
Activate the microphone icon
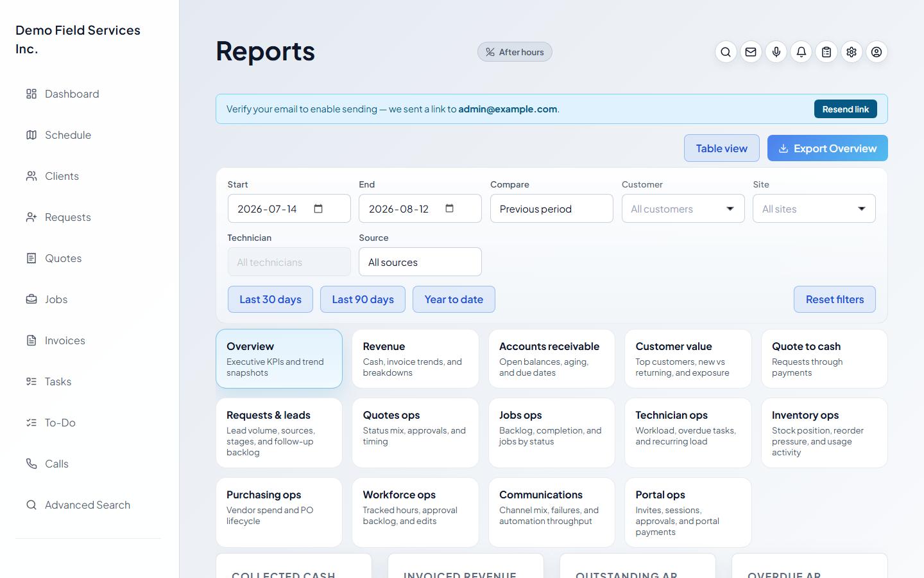(776, 52)
